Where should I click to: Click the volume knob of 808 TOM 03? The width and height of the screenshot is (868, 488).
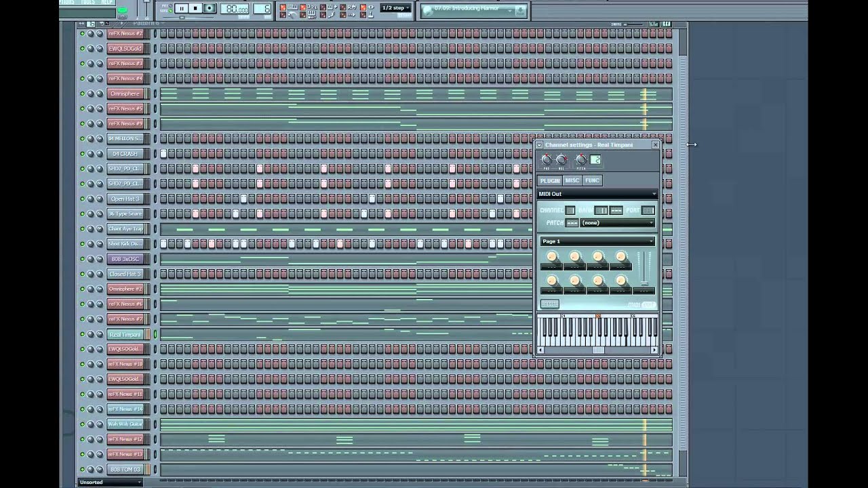click(x=100, y=469)
